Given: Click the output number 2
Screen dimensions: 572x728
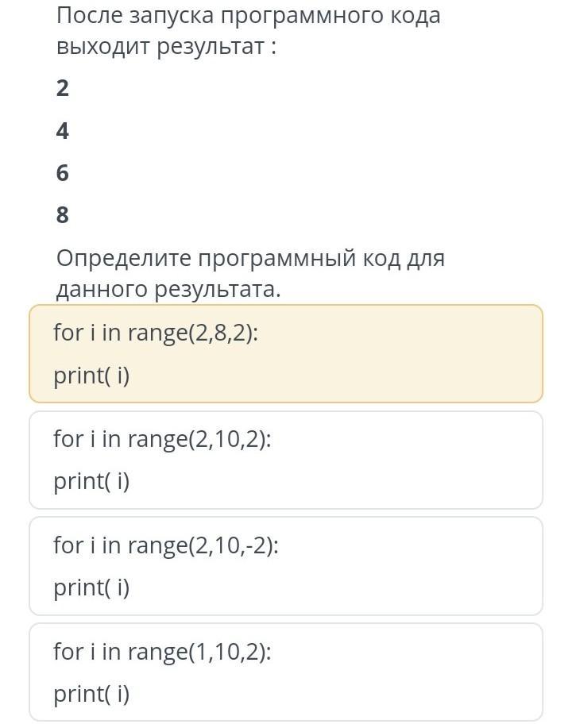Looking at the screenshot, I should tap(63, 89).
